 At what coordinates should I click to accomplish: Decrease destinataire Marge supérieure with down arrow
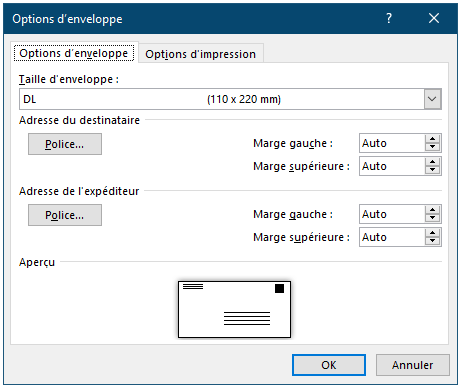pos(433,170)
